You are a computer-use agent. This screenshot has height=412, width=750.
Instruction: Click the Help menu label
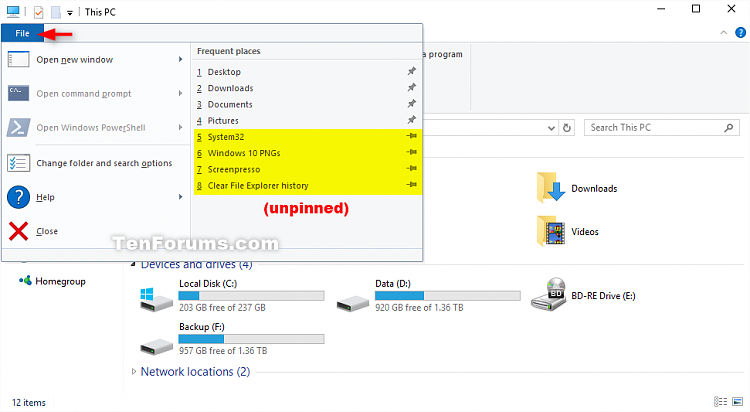pyautogui.click(x=45, y=197)
